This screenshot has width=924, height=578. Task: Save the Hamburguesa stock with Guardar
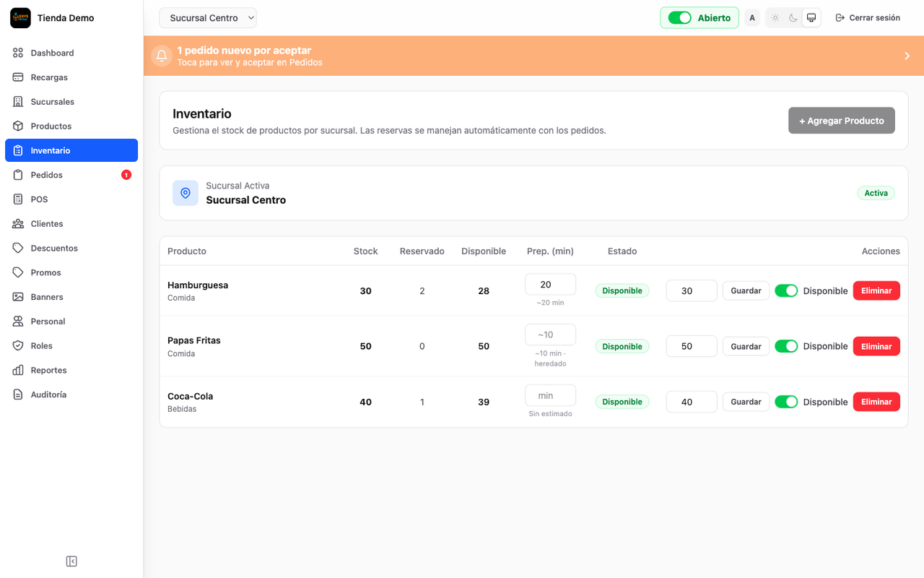(x=746, y=290)
